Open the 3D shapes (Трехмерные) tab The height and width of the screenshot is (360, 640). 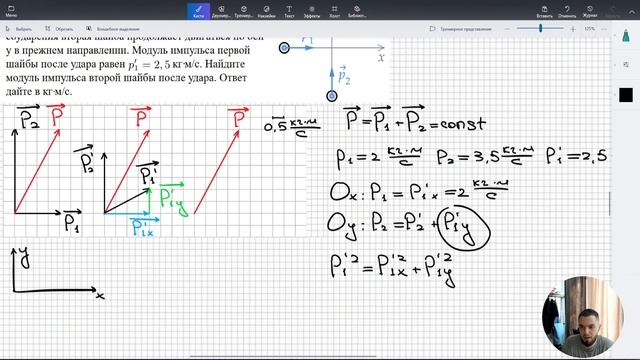tap(244, 11)
